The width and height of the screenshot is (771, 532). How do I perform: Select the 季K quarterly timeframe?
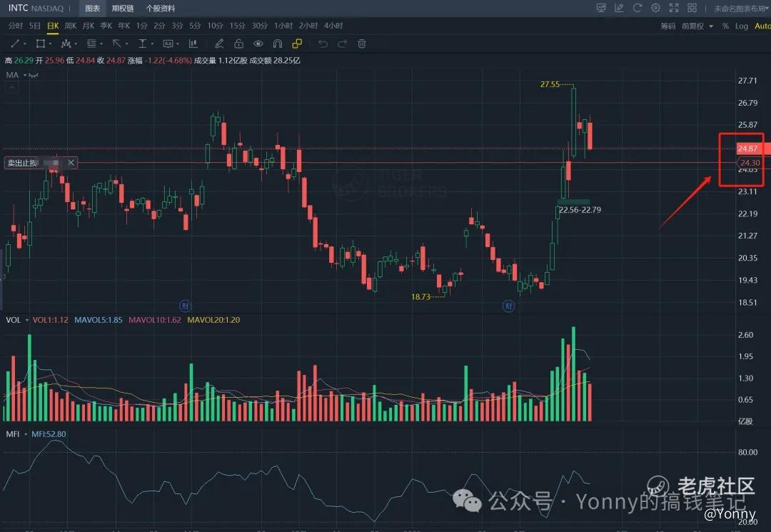(106, 26)
